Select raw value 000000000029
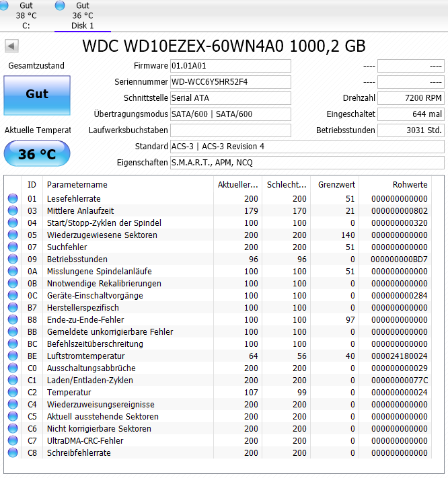 399,368
